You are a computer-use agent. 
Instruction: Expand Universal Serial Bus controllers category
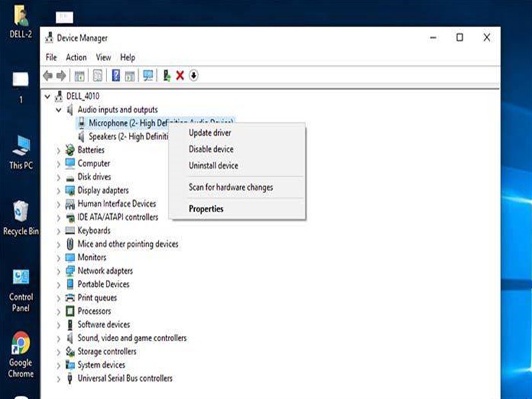tap(59, 378)
